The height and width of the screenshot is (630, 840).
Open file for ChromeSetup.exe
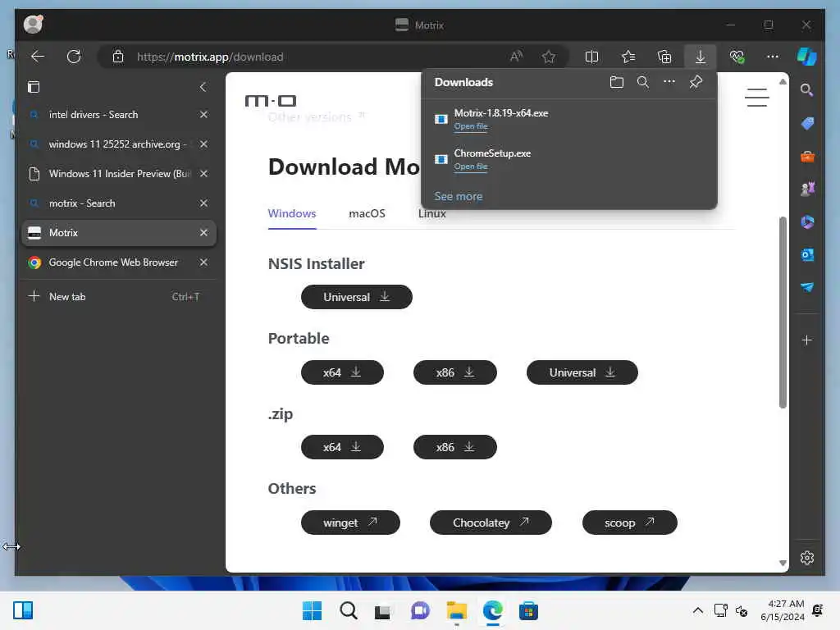[x=471, y=167]
